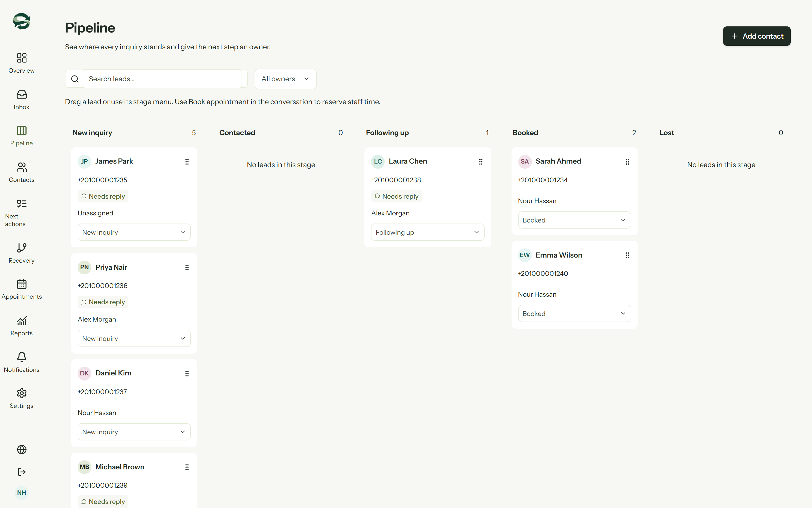Grab Daniel Kim card drag handle

(x=187, y=374)
